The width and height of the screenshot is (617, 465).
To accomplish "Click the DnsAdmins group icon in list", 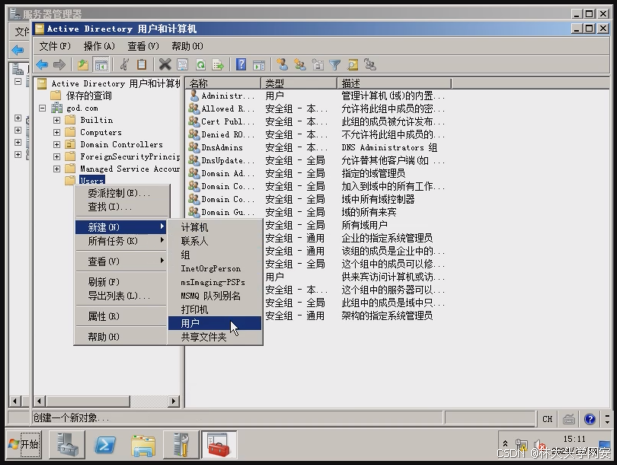I will [x=194, y=147].
